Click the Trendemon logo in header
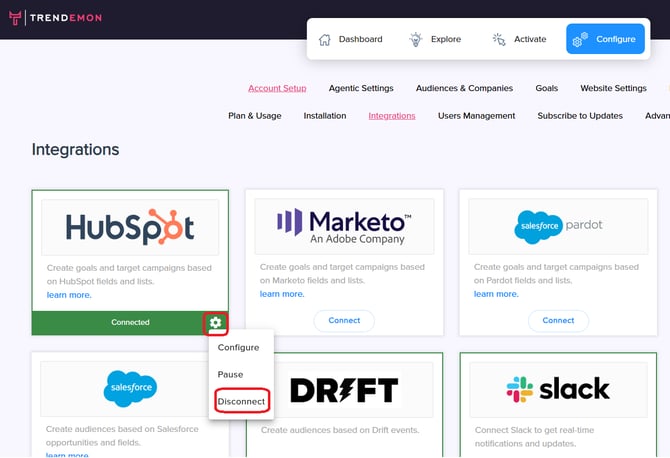The image size is (670, 458). (x=56, y=18)
